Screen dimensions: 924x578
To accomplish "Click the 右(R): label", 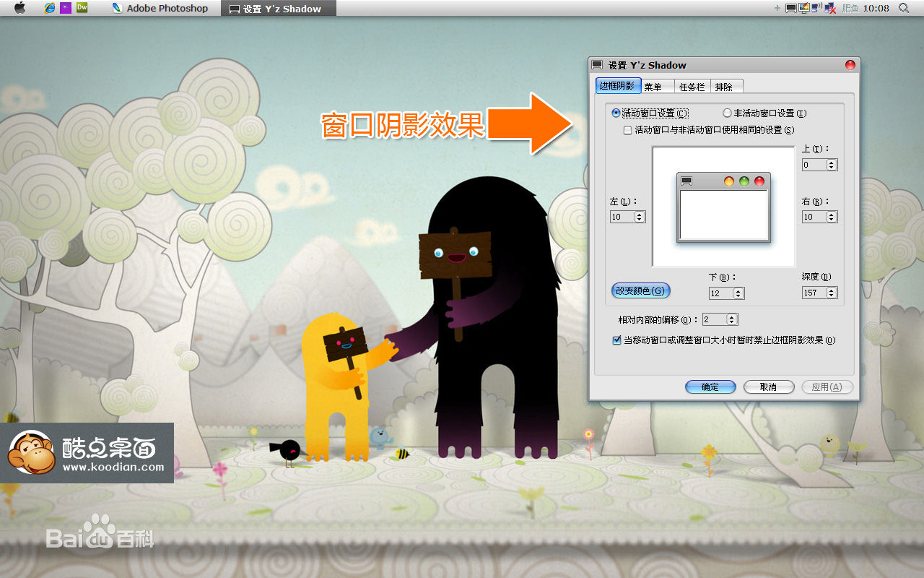I will 816,202.
